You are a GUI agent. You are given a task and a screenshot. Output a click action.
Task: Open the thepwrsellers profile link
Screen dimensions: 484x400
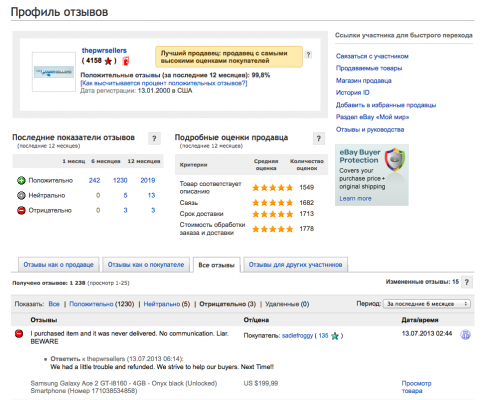[104, 50]
